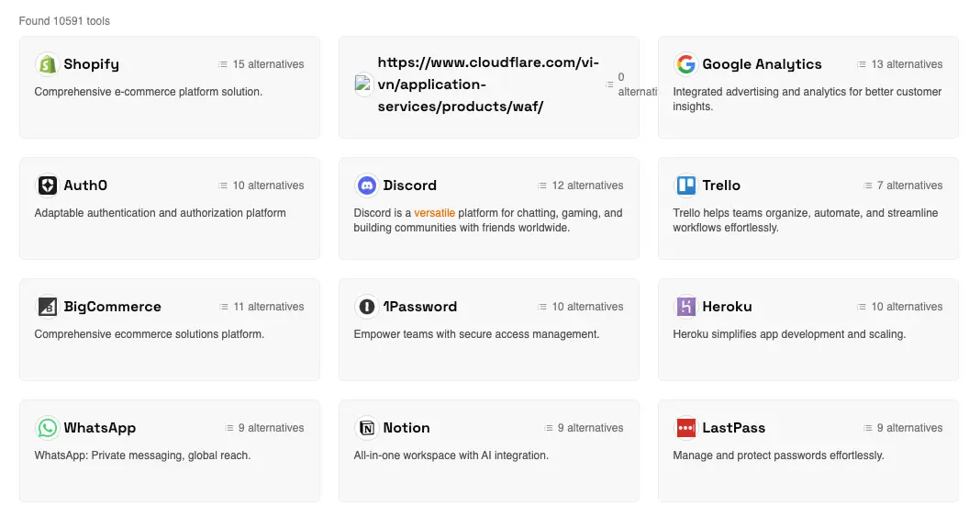
Task: Click the broken image icon beside Cloudflare URL
Action: pos(363,84)
